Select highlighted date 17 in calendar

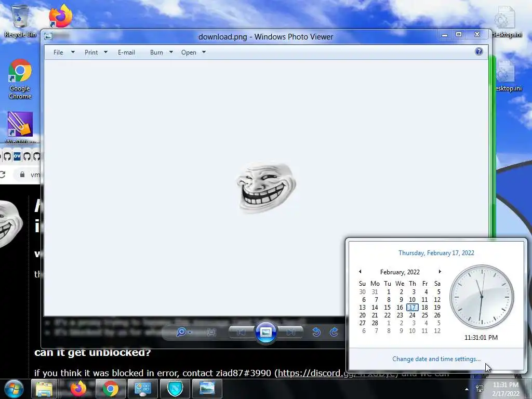pyautogui.click(x=412, y=308)
